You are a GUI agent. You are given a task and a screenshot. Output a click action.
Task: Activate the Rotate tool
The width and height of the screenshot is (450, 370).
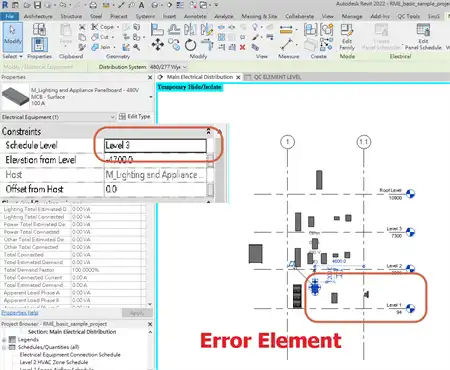[190, 44]
